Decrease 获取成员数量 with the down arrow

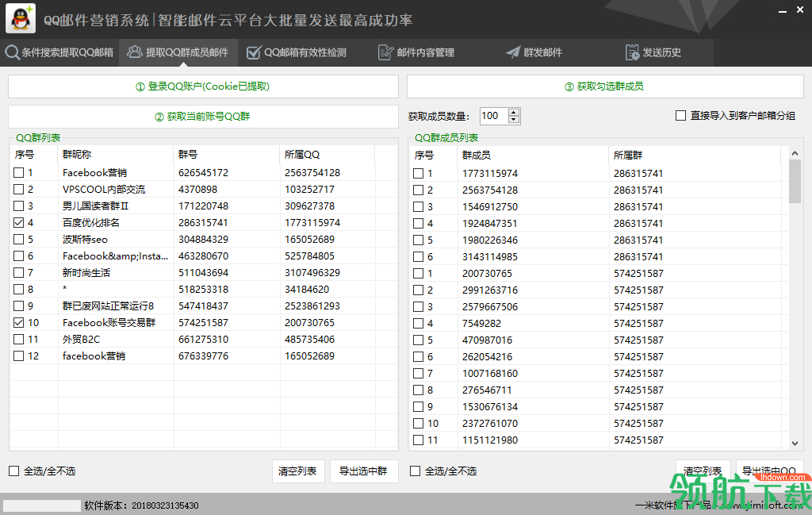coord(514,120)
